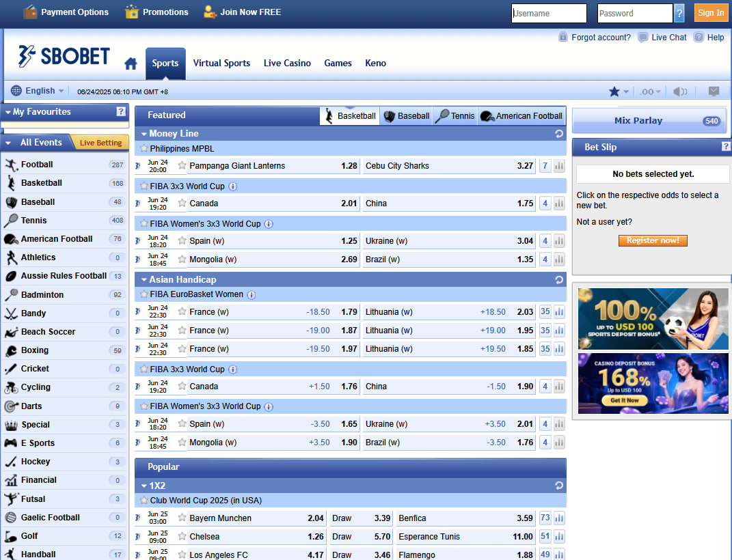Open password help question mark icon
732x560 pixels.
(679, 13)
